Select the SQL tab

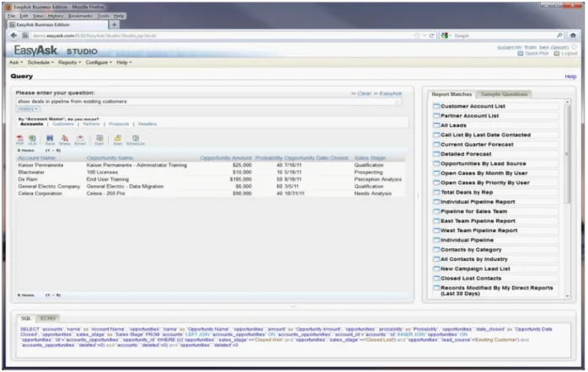26,318
